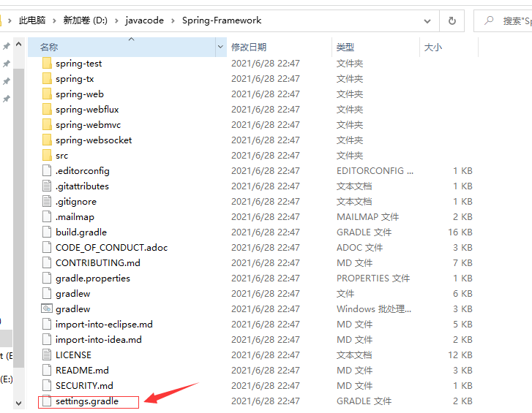532x413 pixels.
Task: Click the gradle.properties file icon
Action: (x=47, y=279)
